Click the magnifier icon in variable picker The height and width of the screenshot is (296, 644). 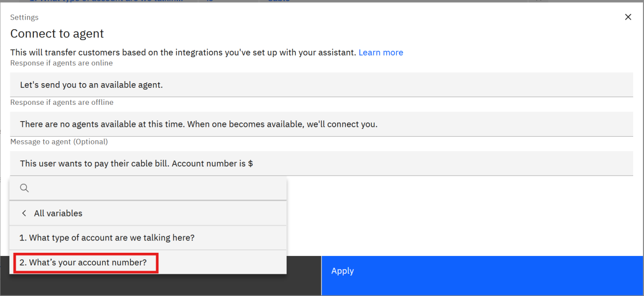pos(24,188)
